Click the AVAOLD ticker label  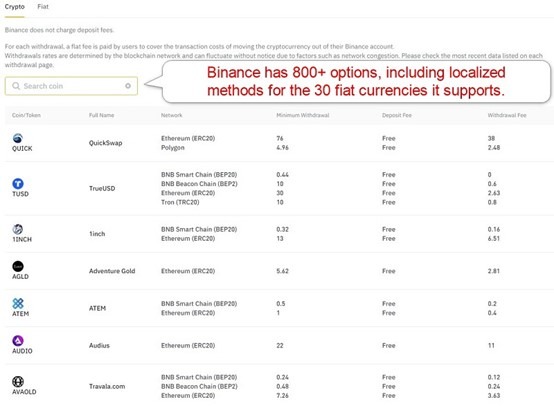(x=24, y=392)
